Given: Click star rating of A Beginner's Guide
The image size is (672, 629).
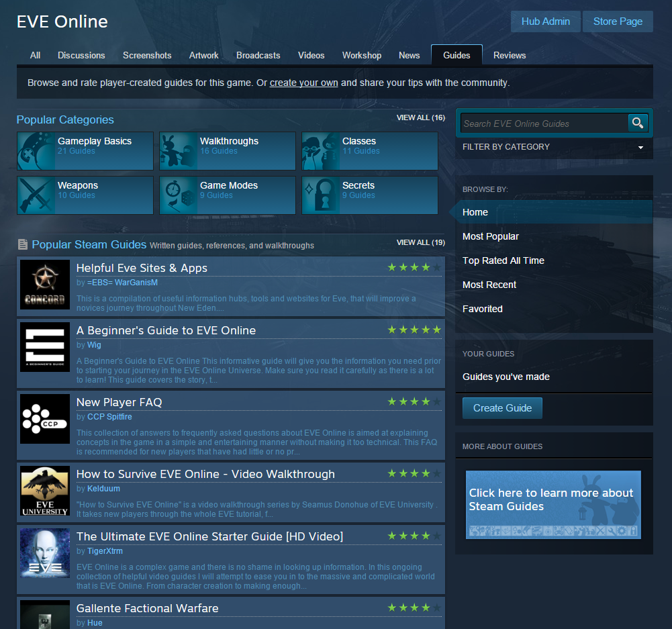Looking at the screenshot, I should coord(414,330).
